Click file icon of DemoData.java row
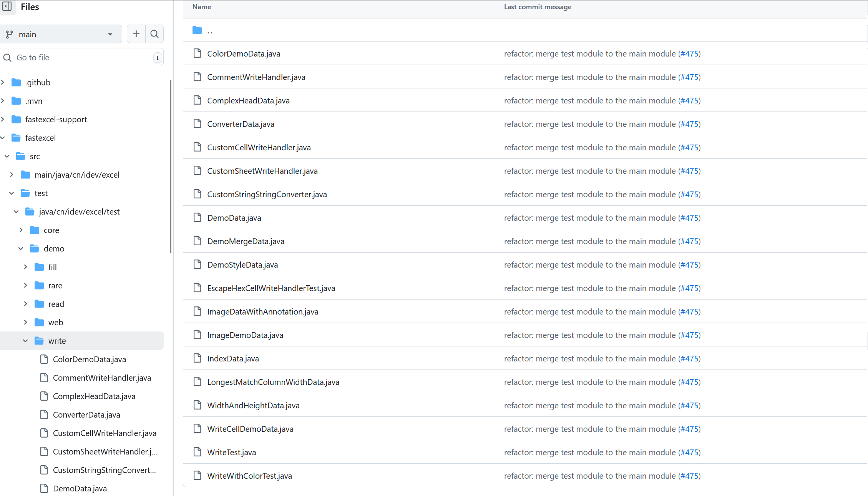This screenshot has width=868, height=496. point(197,217)
